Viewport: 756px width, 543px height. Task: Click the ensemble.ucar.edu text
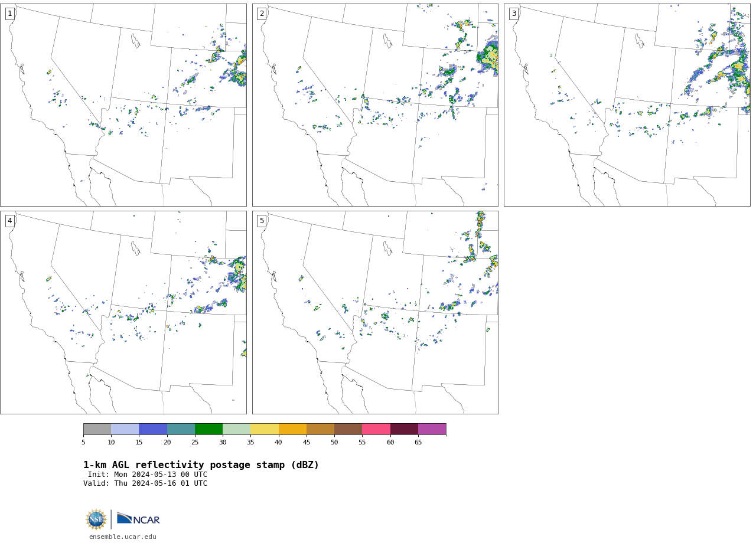click(123, 537)
